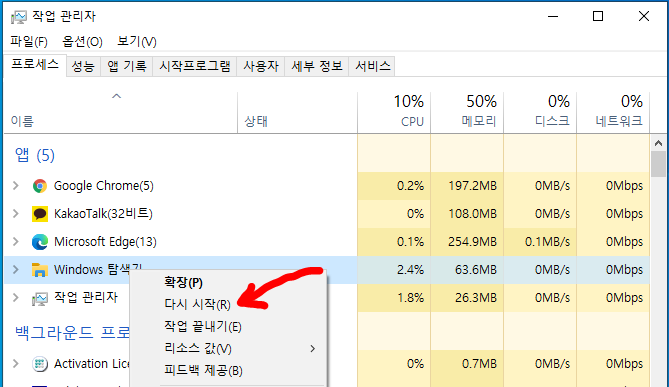This screenshot has height=387, width=669.
Task: Click the KakaoTalk app icon
Action: click(40, 214)
